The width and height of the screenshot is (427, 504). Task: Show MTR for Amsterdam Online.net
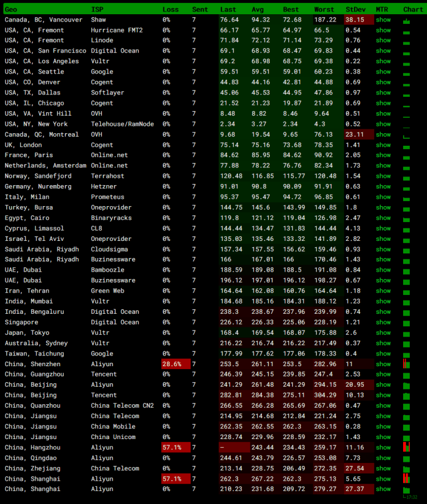coord(383,166)
